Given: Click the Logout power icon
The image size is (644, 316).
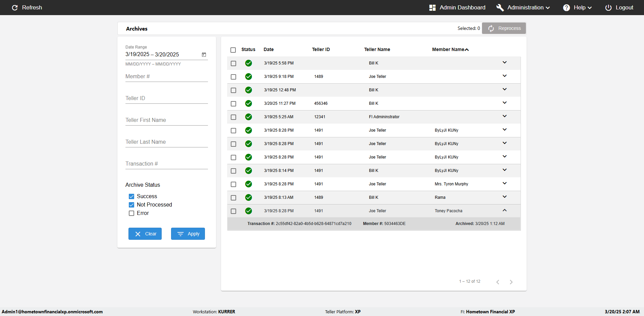Looking at the screenshot, I should point(608,8).
